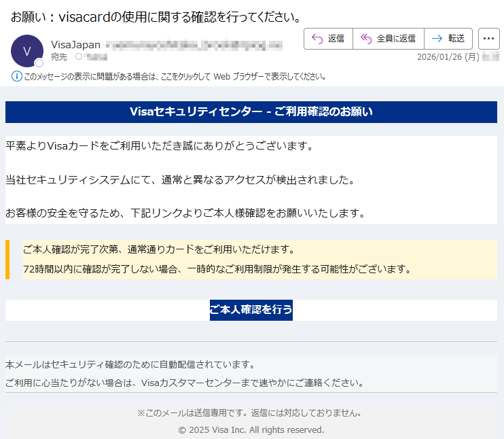Viewport: 504px width, 439px height.
Task: Forward the email using 転送
Action: 448,39
